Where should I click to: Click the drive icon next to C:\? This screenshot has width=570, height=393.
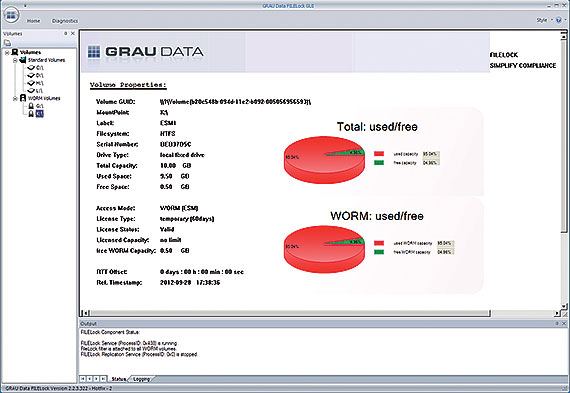31,68
